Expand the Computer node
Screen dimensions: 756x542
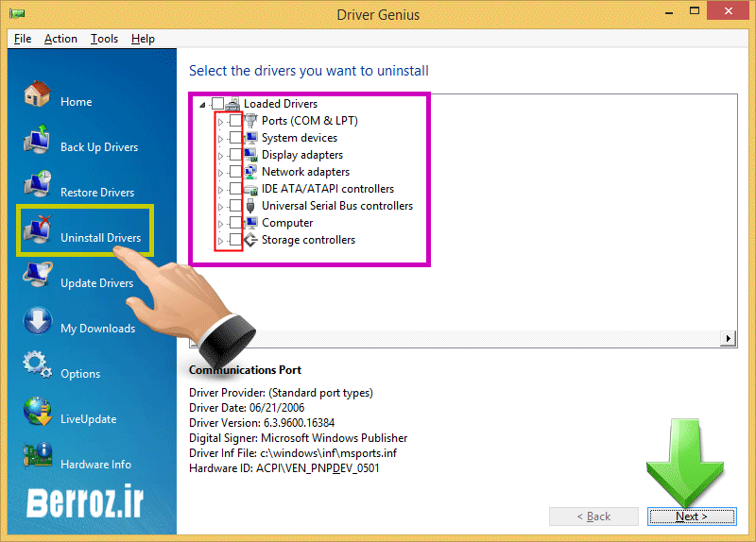(x=220, y=224)
